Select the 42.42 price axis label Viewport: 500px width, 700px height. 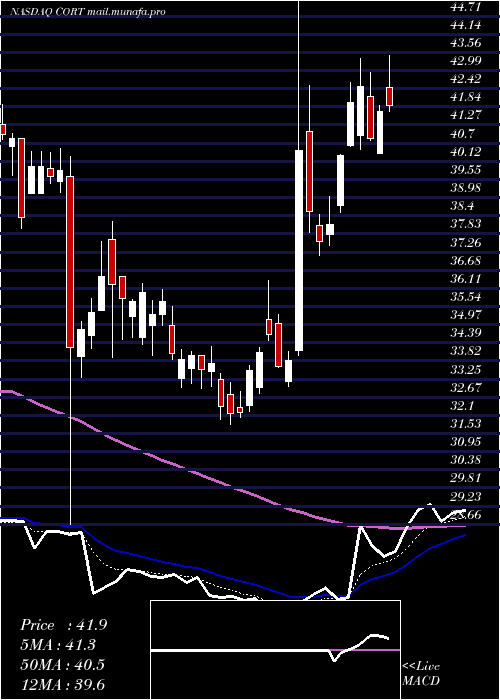466,79
